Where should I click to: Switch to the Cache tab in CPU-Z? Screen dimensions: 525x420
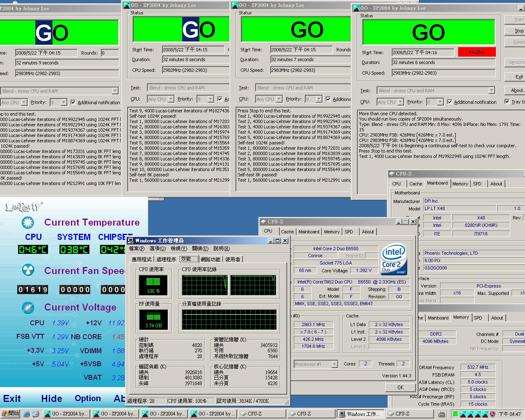coord(287,232)
